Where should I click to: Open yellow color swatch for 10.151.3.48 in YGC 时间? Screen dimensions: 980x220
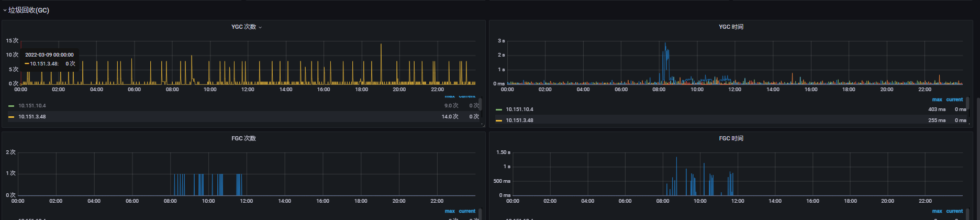[499, 120]
